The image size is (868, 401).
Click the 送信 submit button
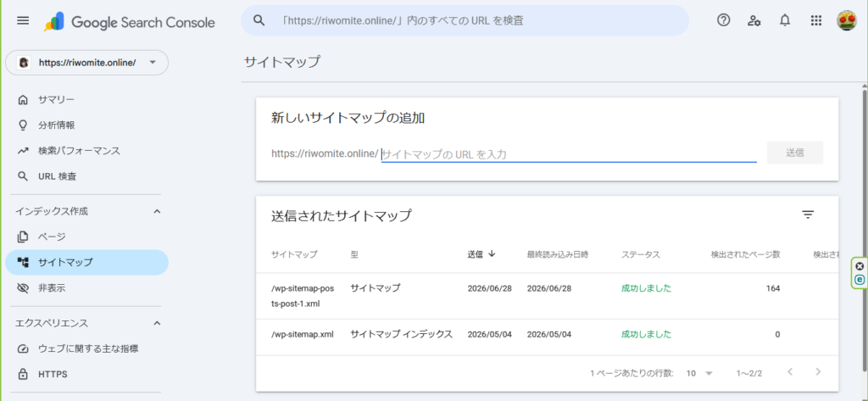click(795, 153)
